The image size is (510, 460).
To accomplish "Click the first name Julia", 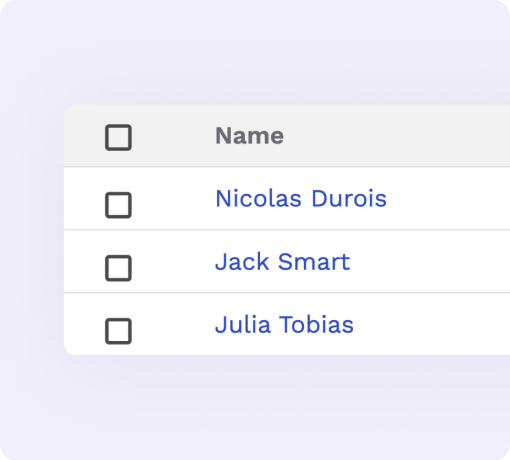I will 243,325.
